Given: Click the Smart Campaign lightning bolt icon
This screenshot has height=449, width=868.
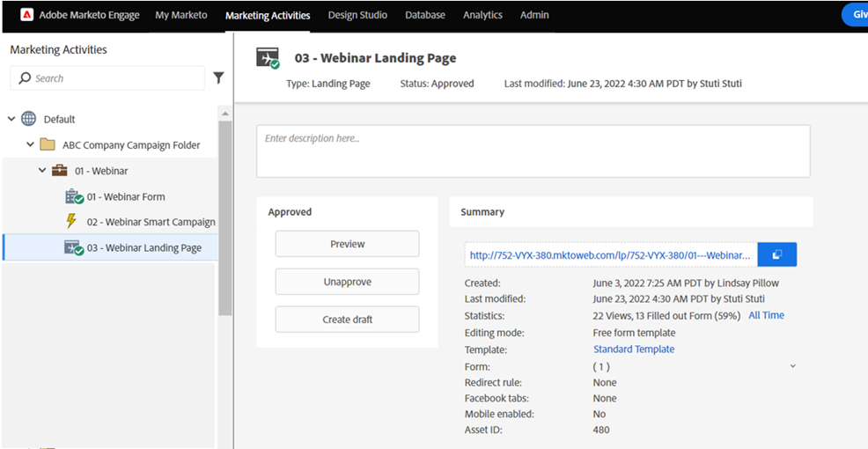Looking at the screenshot, I should point(70,222).
